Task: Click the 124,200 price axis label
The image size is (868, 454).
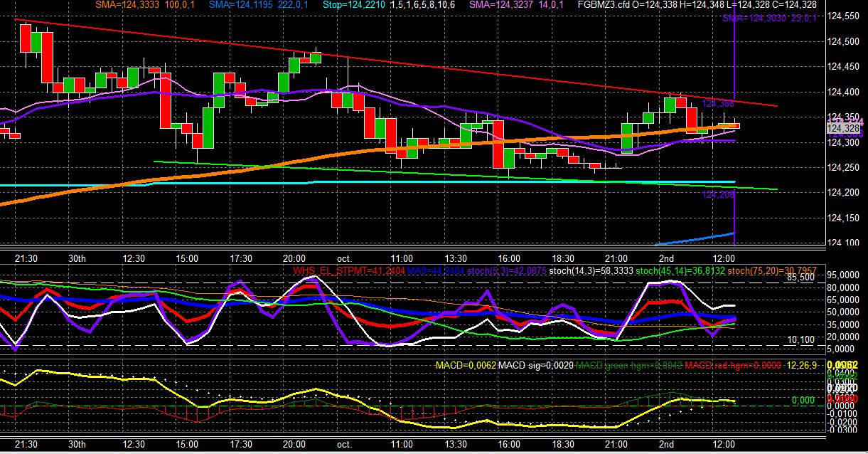Action: point(845,192)
